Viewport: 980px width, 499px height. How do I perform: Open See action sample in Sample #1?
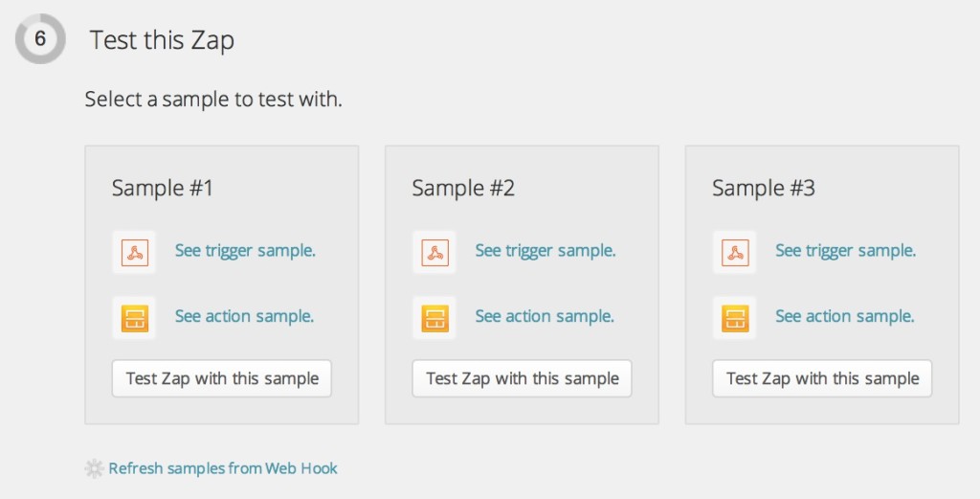pyautogui.click(x=244, y=316)
